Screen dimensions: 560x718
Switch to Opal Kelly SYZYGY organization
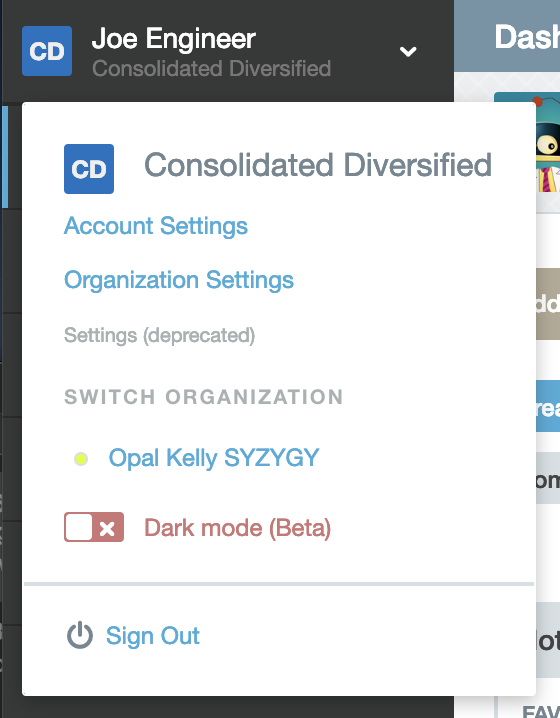214,458
